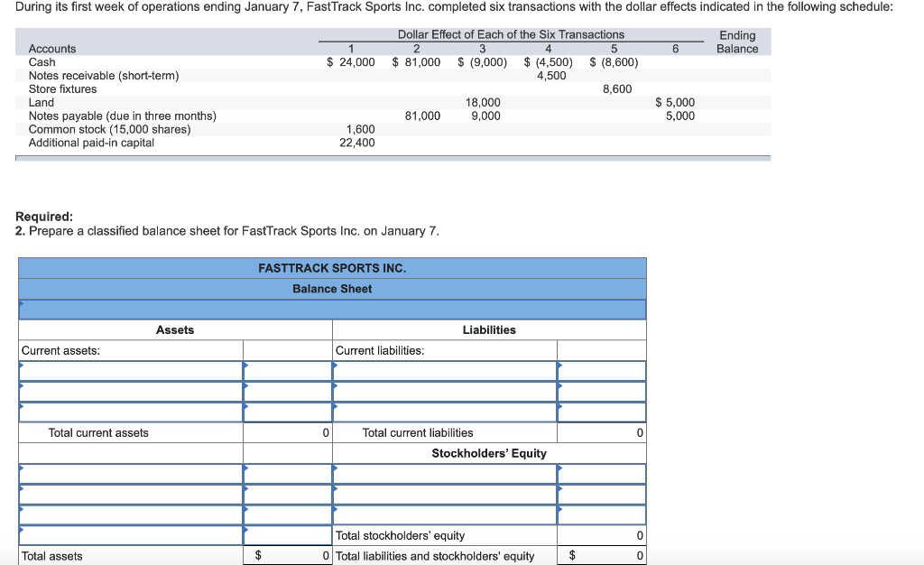Viewport: 924px width, 565px height.
Task: Click 4,500 in Notes receivable row
Action: pyautogui.click(x=551, y=76)
